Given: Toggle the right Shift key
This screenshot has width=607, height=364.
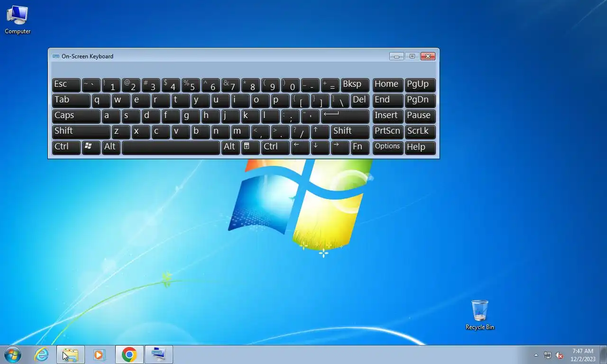Looking at the screenshot, I should coord(350,132).
